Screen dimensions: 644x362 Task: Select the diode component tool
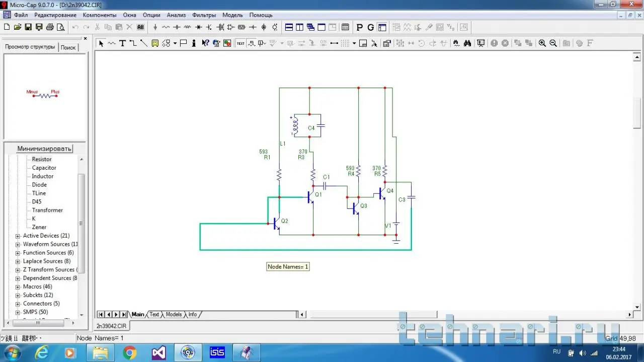pos(198,27)
